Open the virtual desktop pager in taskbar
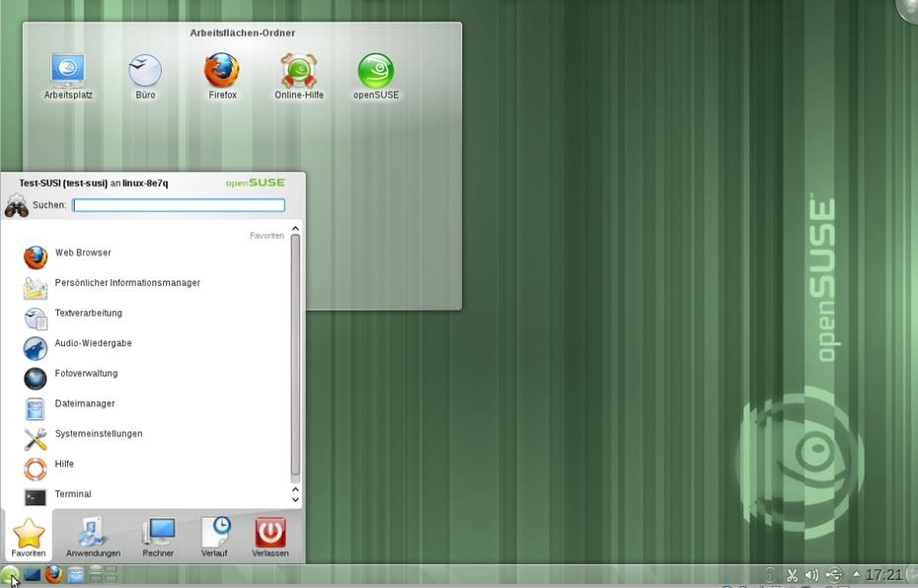Screen dimensions: 918x588 tap(104, 575)
